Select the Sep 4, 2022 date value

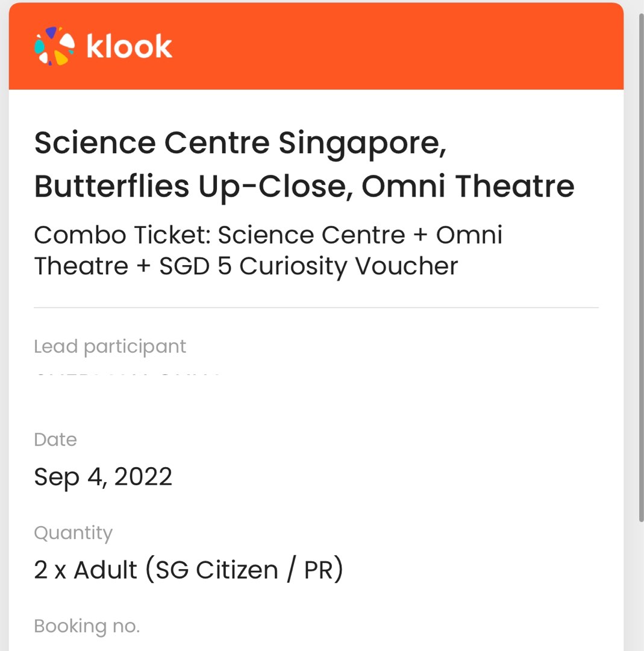point(104,477)
